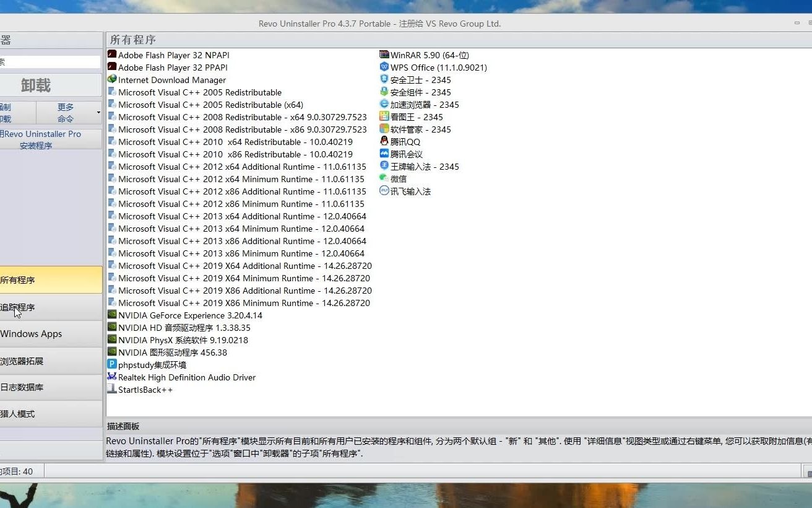Click the 软件管家 - 2345 icon
Screen dimensions: 812x508
[x=384, y=129]
